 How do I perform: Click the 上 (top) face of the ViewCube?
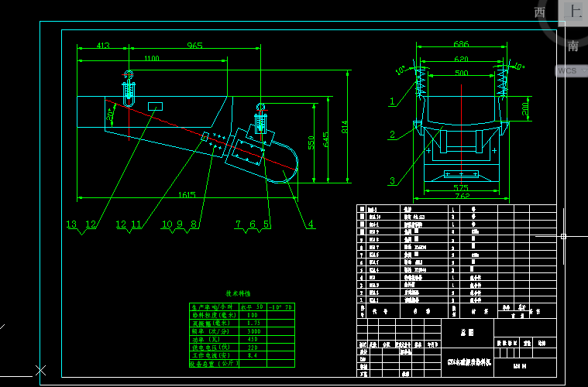coord(574,12)
